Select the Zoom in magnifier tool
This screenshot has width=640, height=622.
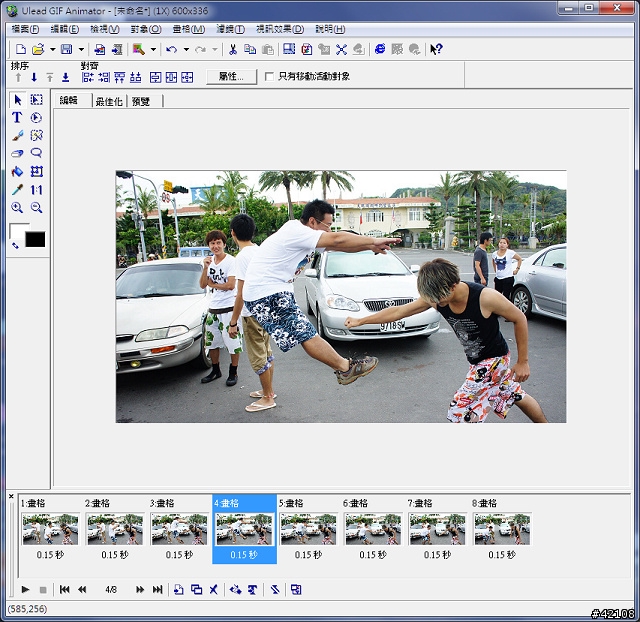click(17, 208)
